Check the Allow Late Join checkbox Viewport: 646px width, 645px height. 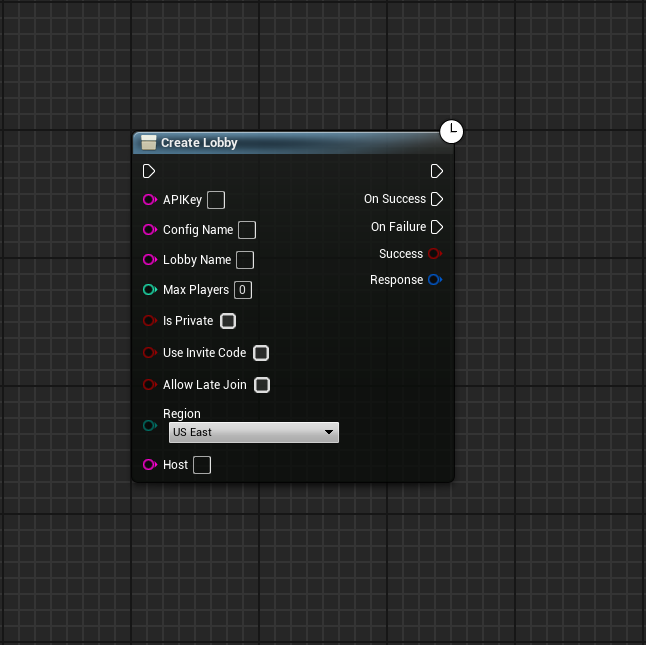point(262,385)
